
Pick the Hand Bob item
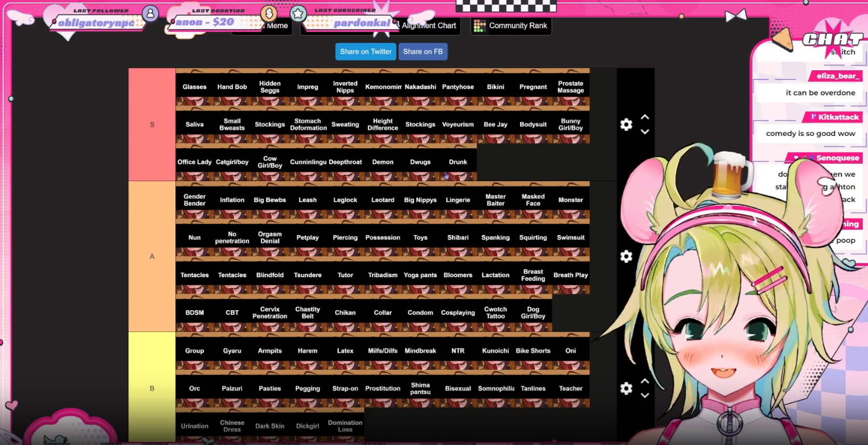coord(232,87)
